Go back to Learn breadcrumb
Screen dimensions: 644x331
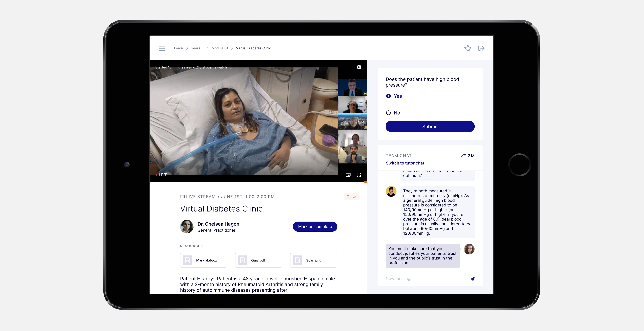coord(178,48)
